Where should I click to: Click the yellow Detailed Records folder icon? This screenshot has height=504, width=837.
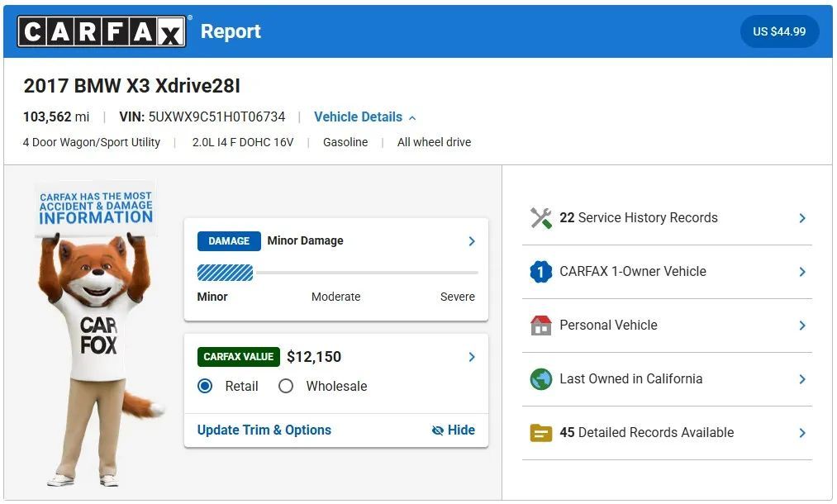pyautogui.click(x=540, y=433)
